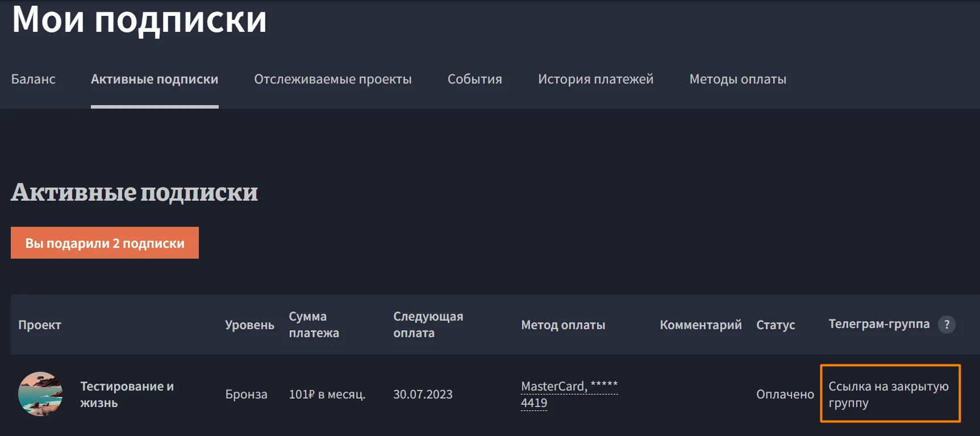Open the Тестирование и жизнь project avatar
The width and height of the screenshot is (980, 436).
[x=40, y=394]
